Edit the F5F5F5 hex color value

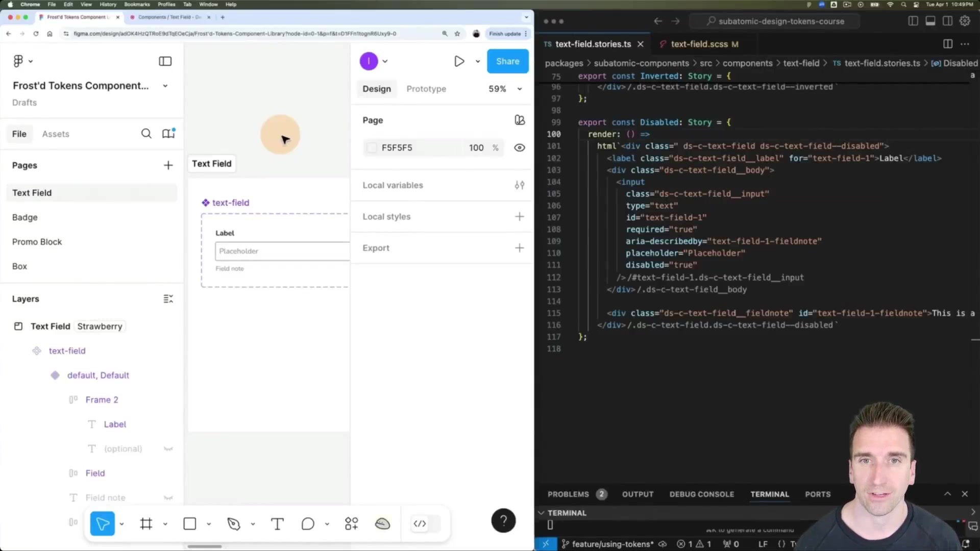point(397,147)
